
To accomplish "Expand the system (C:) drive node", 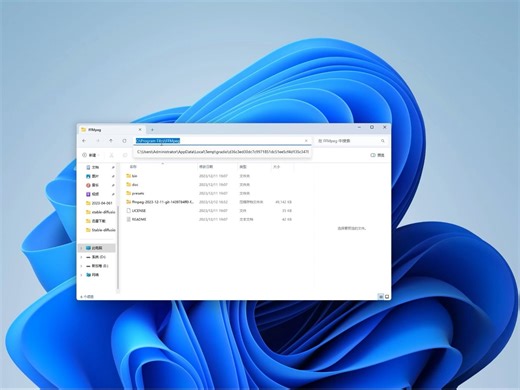I will [81, 257].
